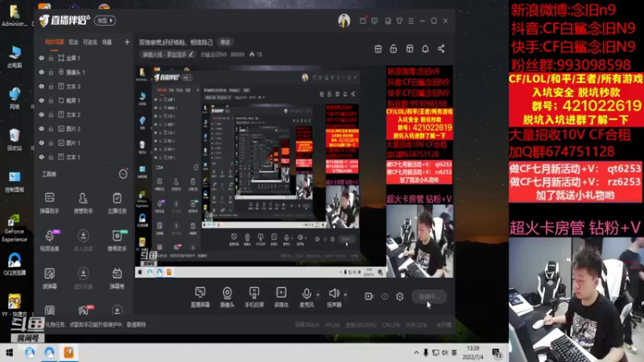
Task: Hide the 全屏 1 layer
Action: click(42, 58)
